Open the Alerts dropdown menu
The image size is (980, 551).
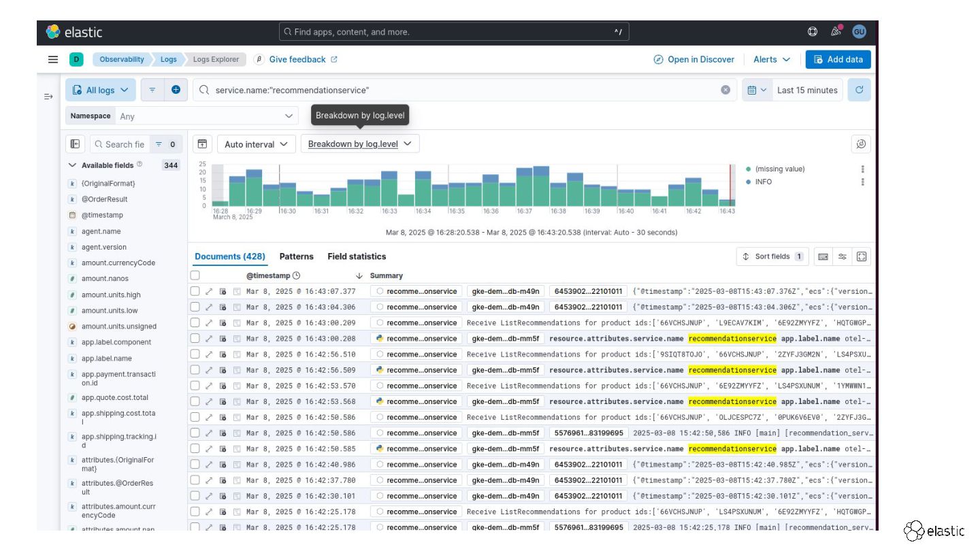pyautogui.click(x=772, y=59)
